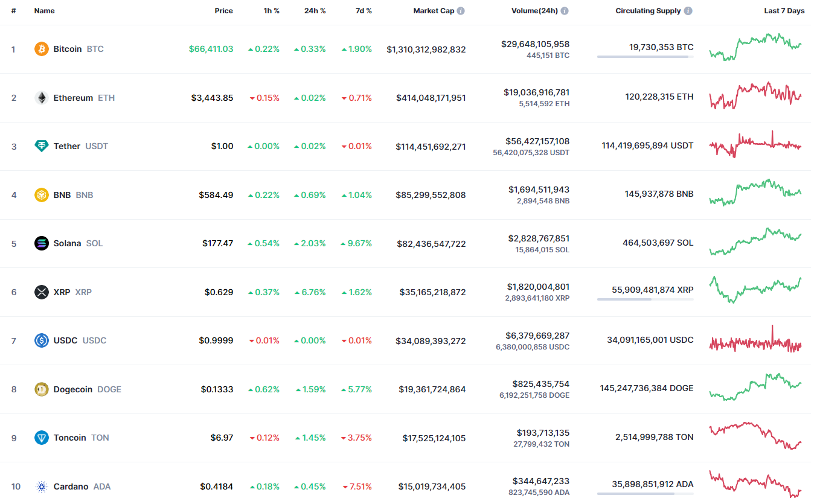Click the XRP logo icon
The height and width of the screenshot is (504, 817).
pyautogui.click(x=41, y=292)
